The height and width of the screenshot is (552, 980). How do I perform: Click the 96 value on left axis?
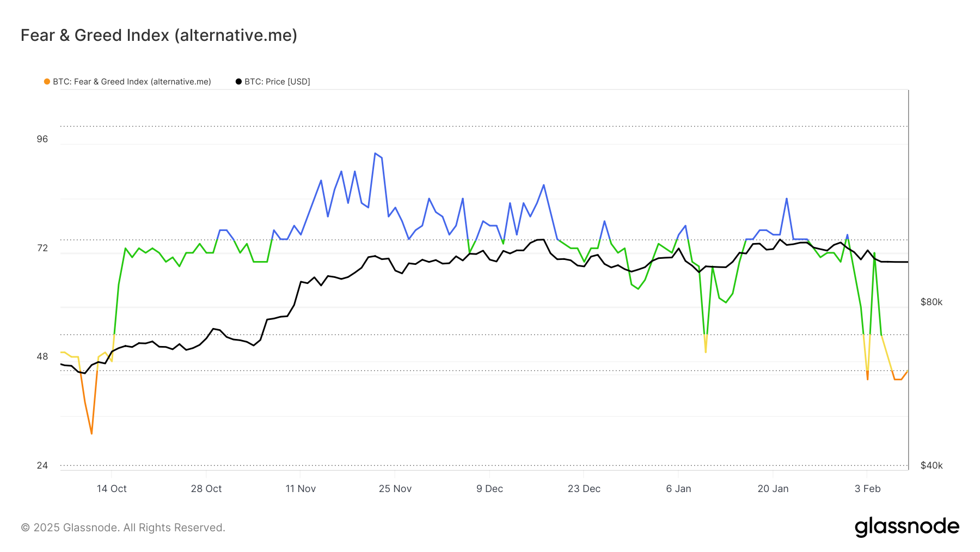click(42, 139)
